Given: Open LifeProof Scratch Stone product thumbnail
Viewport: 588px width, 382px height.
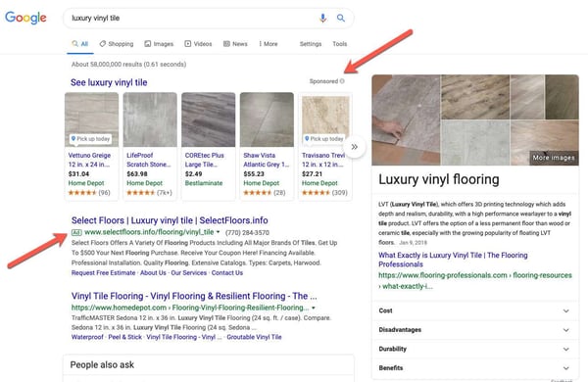Looking at the screenshot, I should (x=150, y=119).
